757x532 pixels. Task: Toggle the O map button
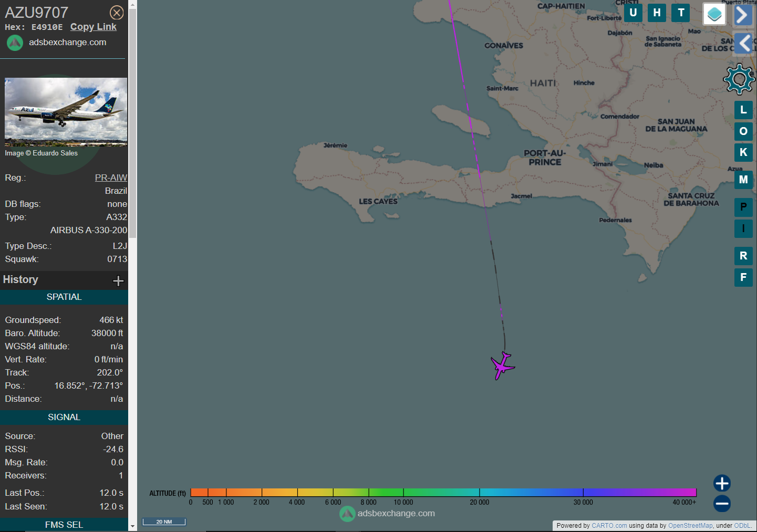click(743, 131)
